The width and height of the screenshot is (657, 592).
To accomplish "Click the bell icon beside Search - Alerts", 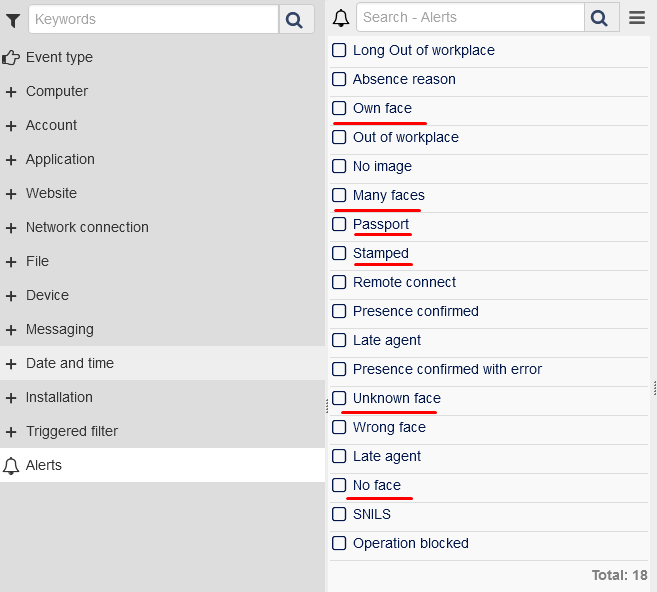I will pyautogui.click(x=341, y=18).
